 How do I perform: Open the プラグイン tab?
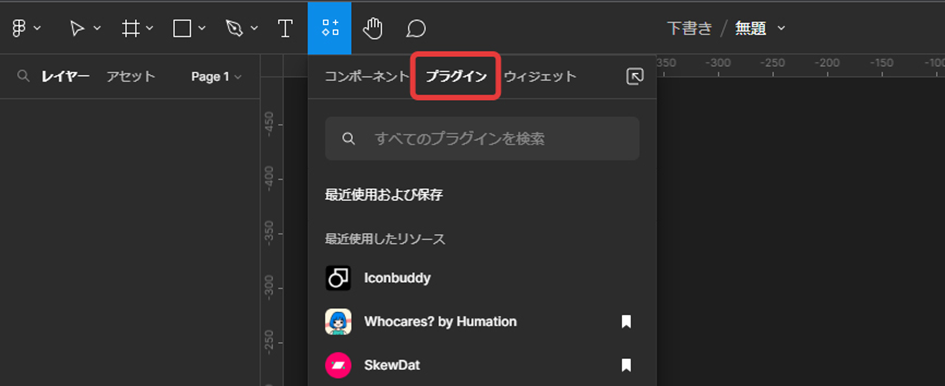[456, 77]
